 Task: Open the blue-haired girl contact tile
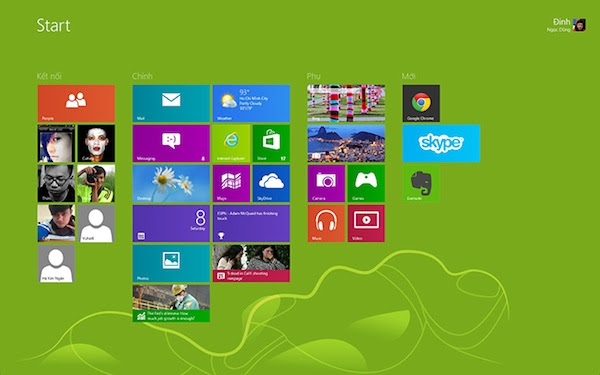pos(56,143)
